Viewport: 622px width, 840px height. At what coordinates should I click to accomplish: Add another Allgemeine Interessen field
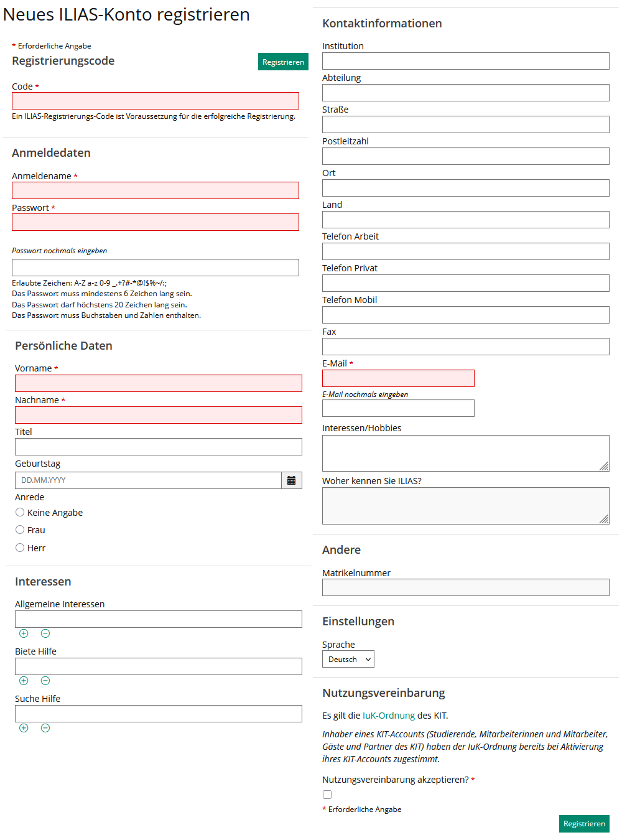click(x=24, y=633)
